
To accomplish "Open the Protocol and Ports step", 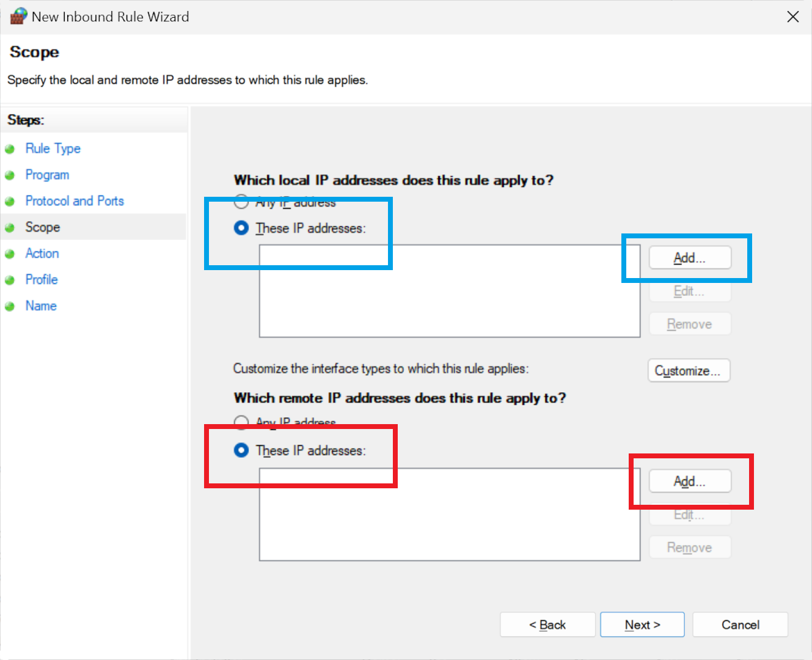I will 74,201.
